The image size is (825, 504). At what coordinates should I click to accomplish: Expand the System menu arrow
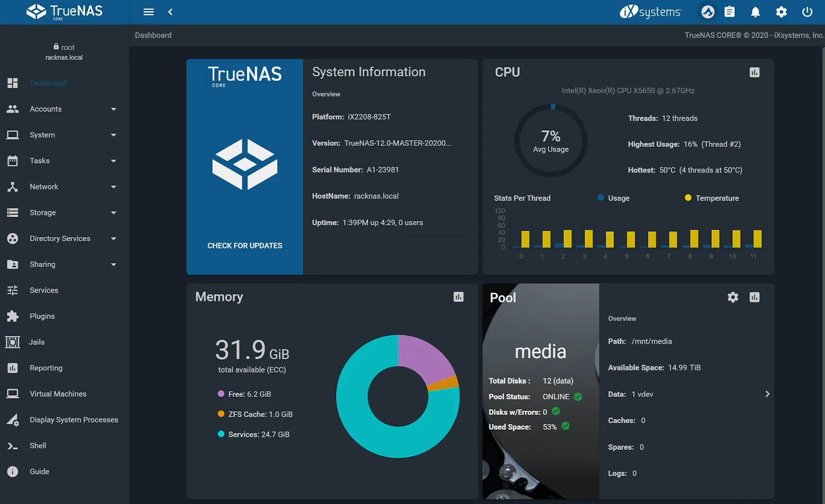tap(113, 135)
